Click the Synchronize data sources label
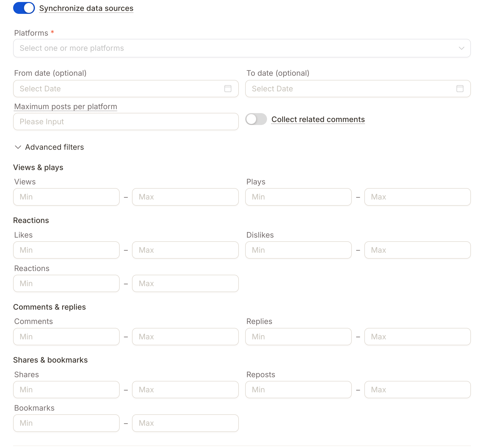This screenshot has height=448, width=484. [x=86, y=8]
